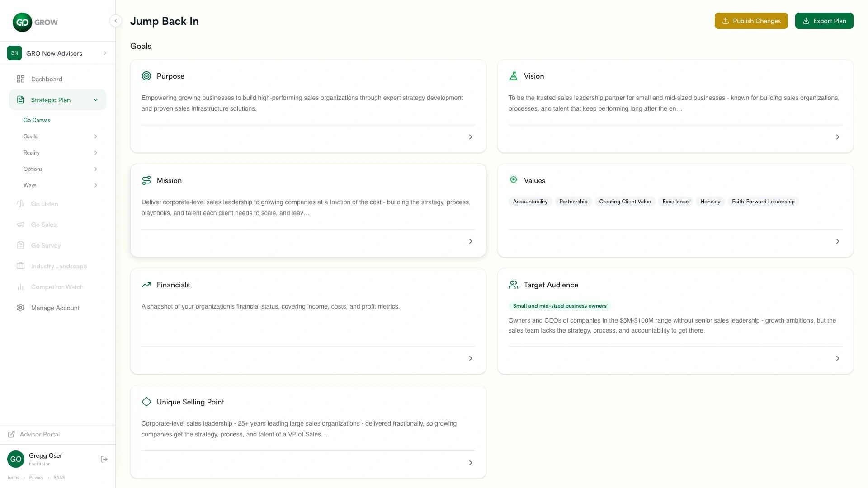Click the Export Plan button

point(824,21)
